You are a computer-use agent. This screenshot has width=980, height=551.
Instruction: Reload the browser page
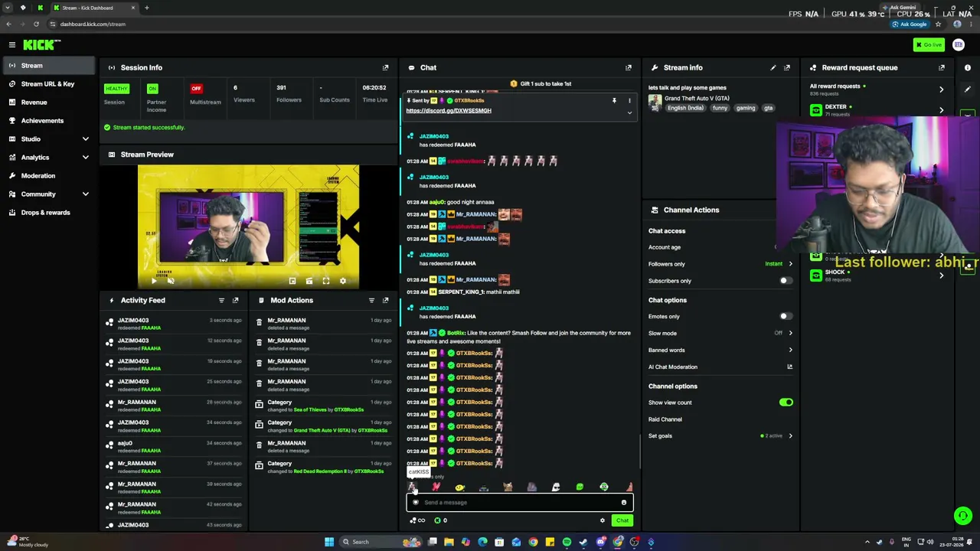tap(36, 24)
